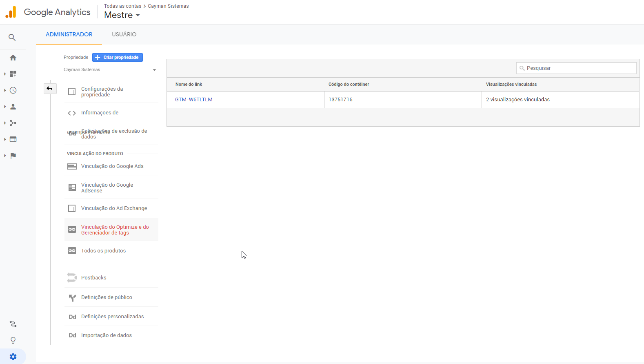Open Realtime clock icon in sidebar

[13, 90]
